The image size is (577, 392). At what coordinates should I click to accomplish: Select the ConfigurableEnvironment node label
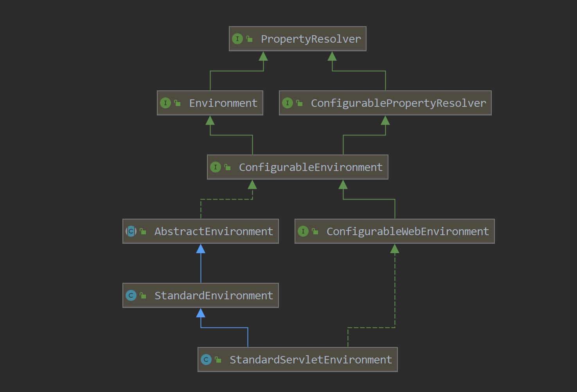tap(311, 167)
